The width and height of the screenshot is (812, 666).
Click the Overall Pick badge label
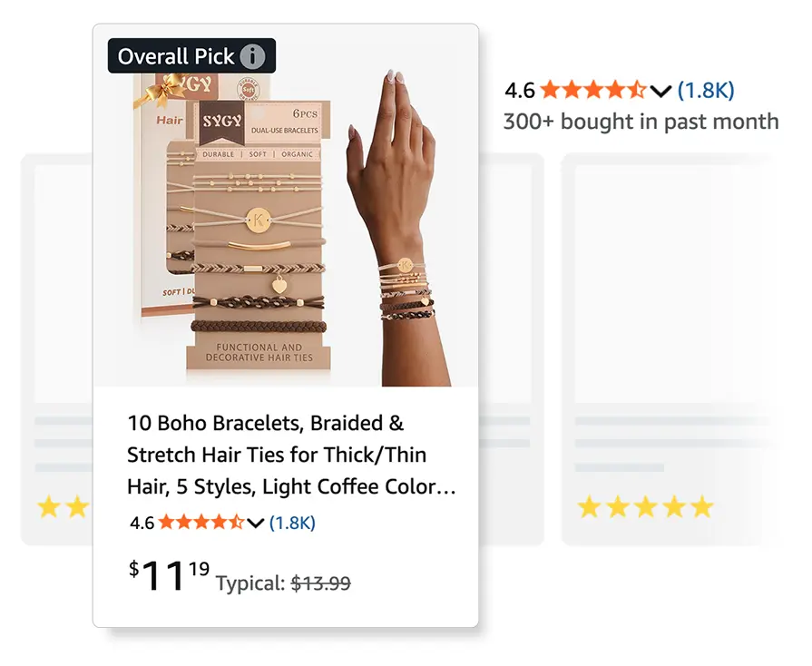(178, 55)
